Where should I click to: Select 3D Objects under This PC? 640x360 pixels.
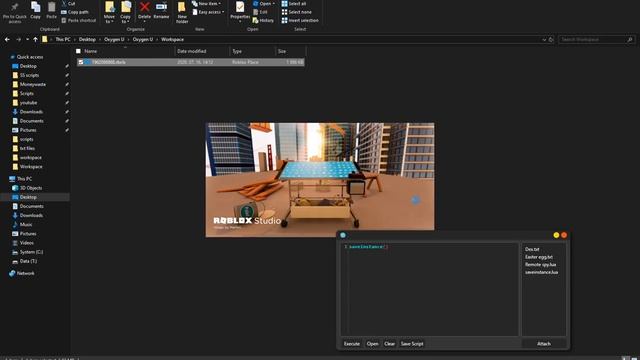[31, 188]
